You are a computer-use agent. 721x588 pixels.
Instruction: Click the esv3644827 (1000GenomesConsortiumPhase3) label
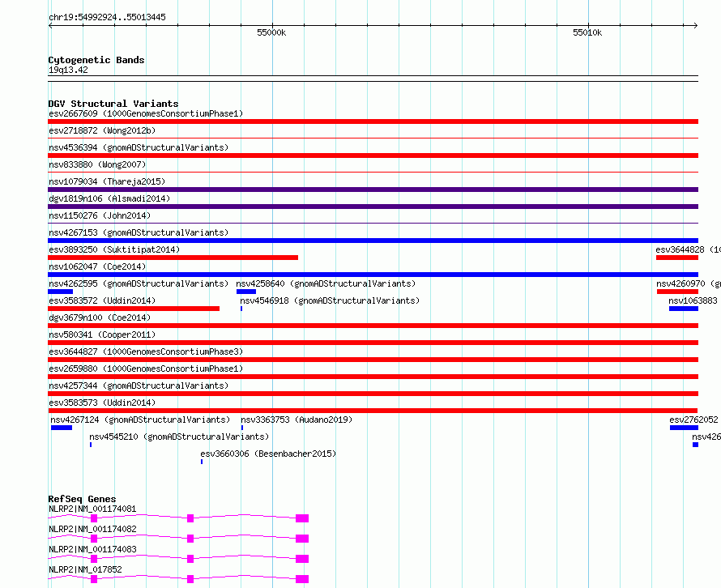pyautogui.click(x=146, y=352)
